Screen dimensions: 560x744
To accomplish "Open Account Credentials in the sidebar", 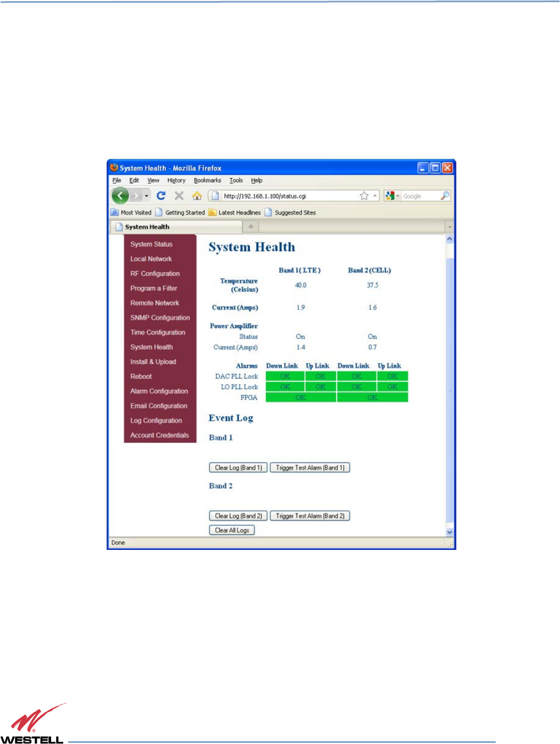I will point(159,436).
